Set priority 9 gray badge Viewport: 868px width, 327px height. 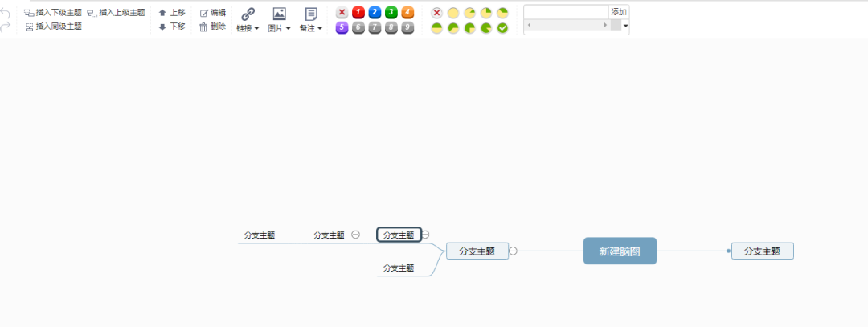coord(407,27)
